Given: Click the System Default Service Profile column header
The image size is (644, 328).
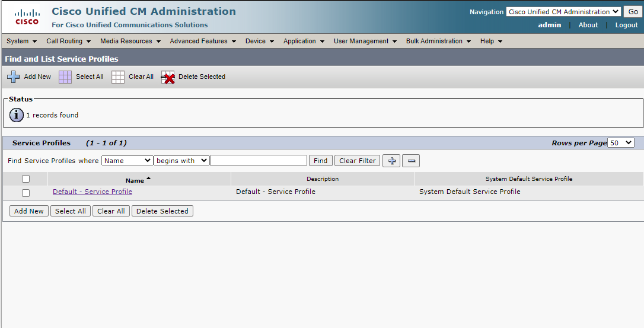Looking at the screenshot, I should (x=529, y=179).
